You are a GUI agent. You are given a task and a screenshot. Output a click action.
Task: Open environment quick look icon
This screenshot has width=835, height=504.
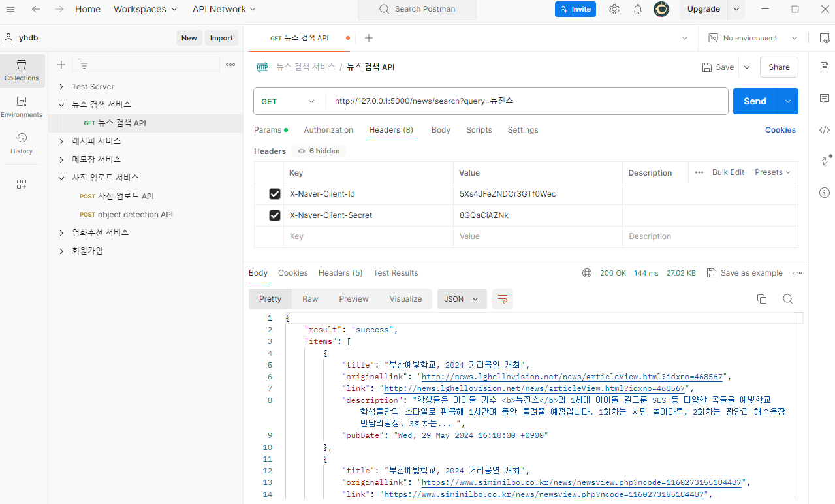click(824, 38)
